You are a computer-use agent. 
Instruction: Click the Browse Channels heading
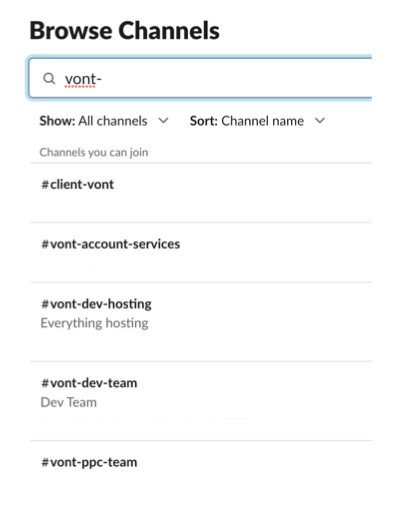coord(125,30)
